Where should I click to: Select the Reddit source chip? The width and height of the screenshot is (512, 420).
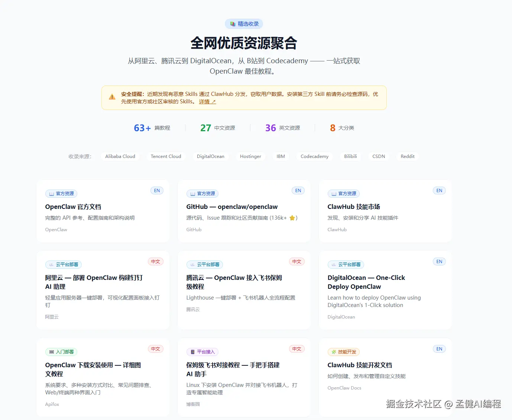pos(407,156)
